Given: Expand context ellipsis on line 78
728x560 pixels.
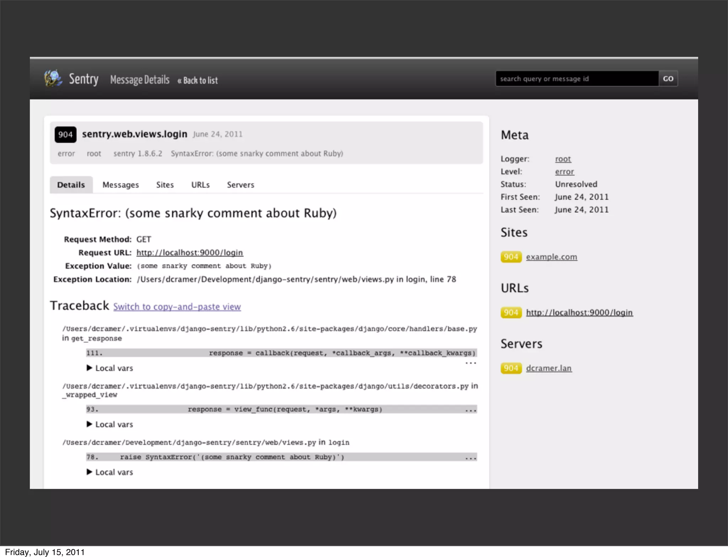Looking at the screenshot, I should pos(471,457).
